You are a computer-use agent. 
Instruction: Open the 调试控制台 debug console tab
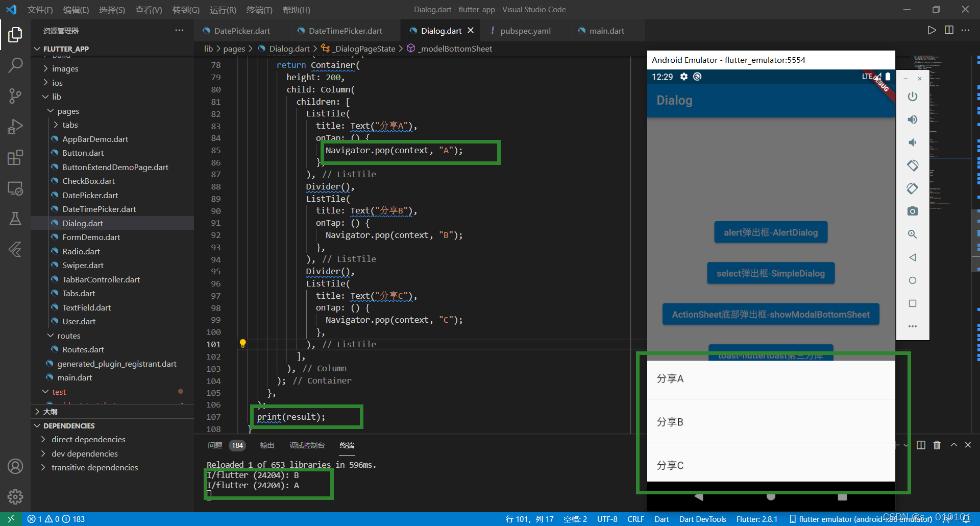point(307,445)
